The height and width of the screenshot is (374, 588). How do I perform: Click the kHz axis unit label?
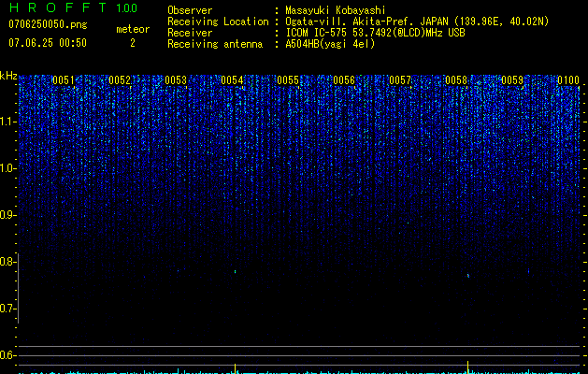click(8, 76)
